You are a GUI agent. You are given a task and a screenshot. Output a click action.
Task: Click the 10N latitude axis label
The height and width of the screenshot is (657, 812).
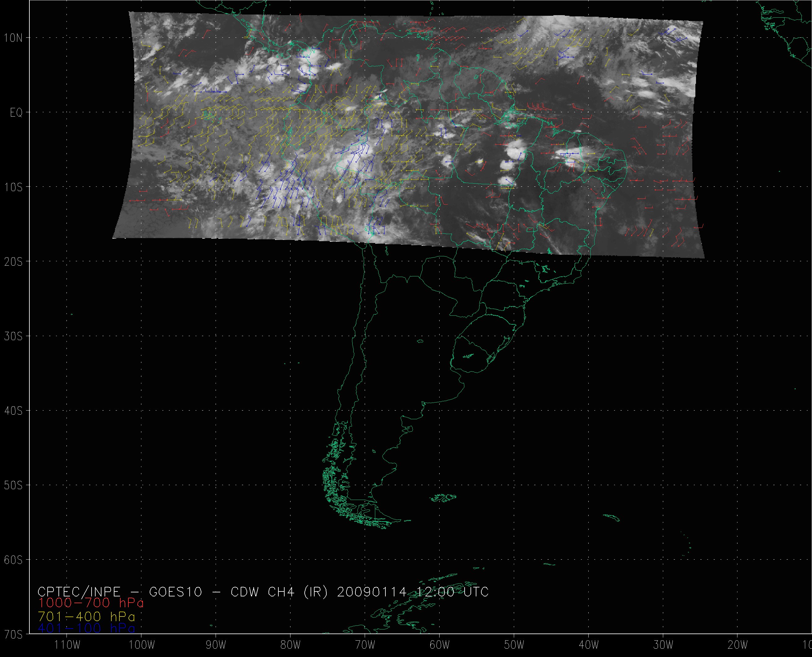pyautogui.click(x=13, y=38)
